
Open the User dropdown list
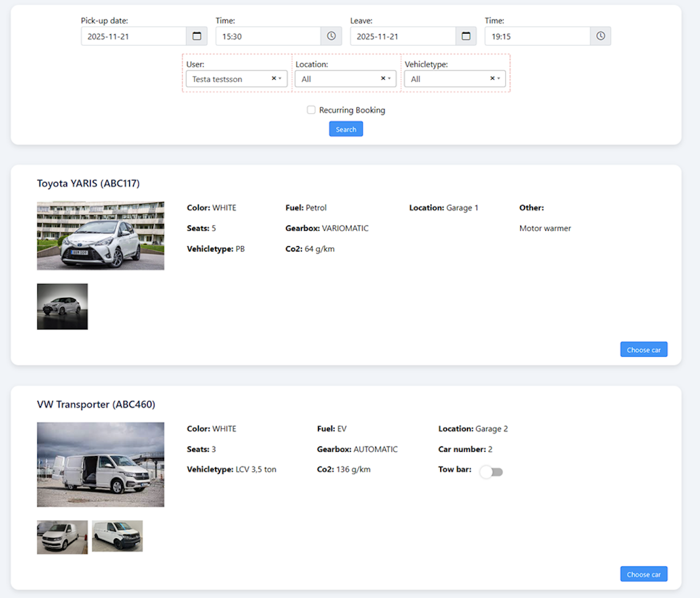pos(281,78)
